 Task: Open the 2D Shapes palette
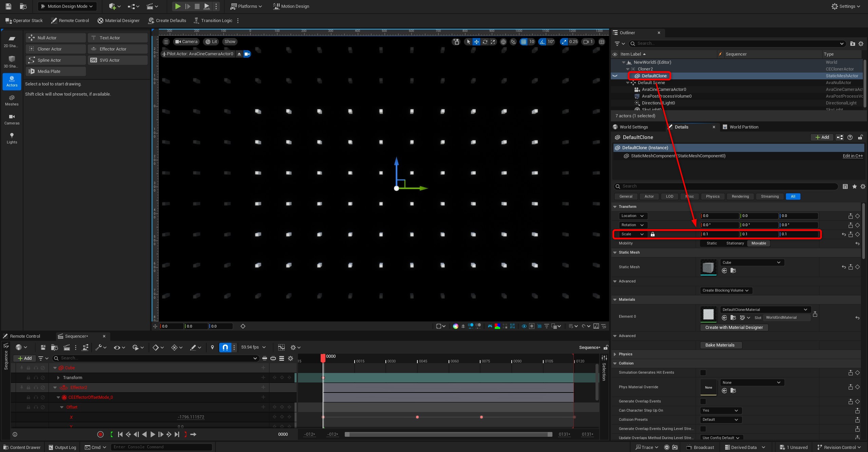[12, 42]
